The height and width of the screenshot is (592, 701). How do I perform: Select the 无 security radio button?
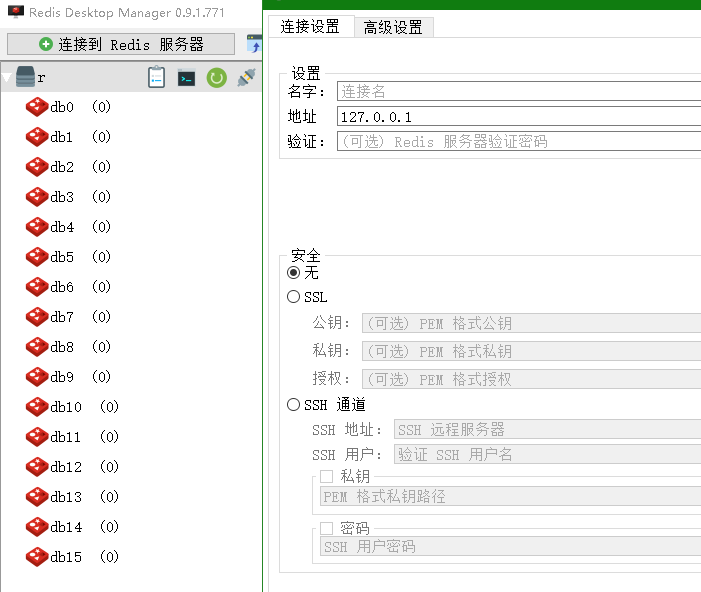tap(293, 272)
